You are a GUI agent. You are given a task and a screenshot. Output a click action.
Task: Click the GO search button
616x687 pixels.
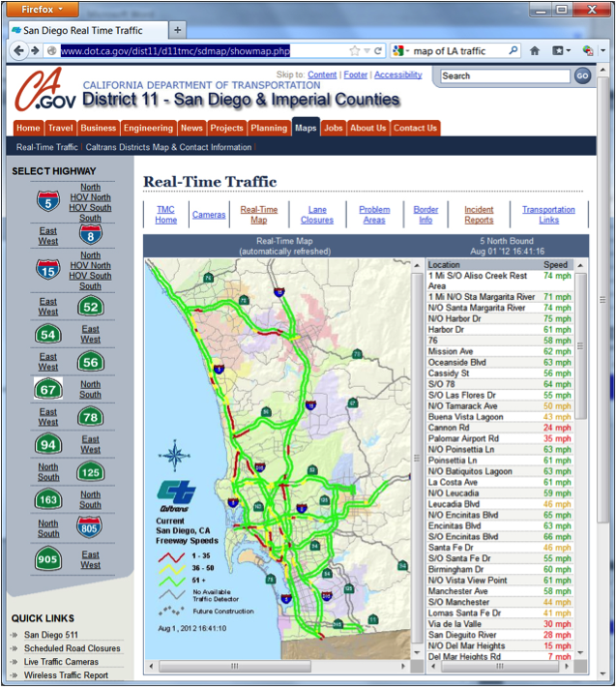point(582,75)
